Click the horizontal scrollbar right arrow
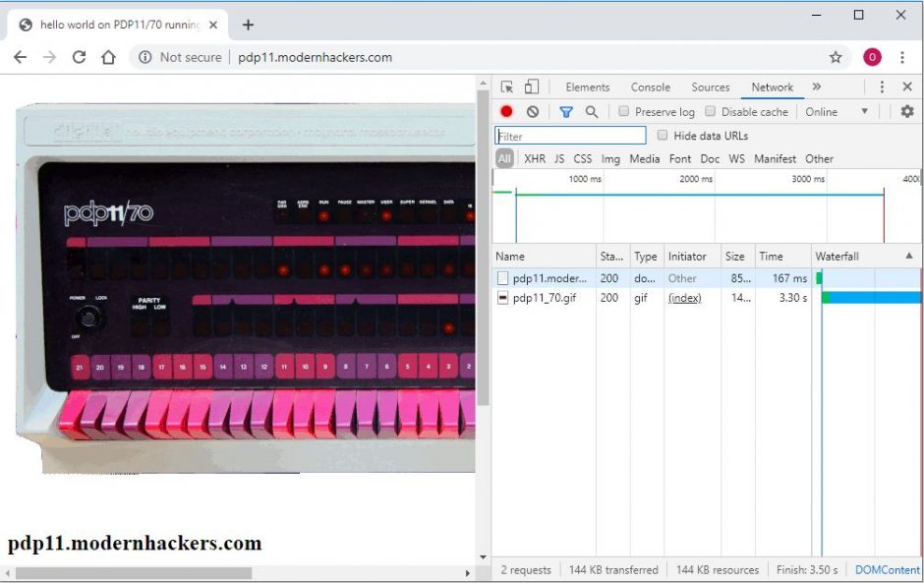The height and width of the screenshot is (583, 924). click(x=468, y=573)
